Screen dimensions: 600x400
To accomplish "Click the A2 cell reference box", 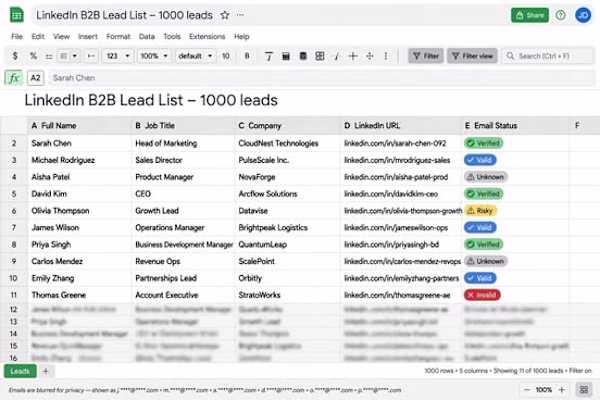I will 35,78.
